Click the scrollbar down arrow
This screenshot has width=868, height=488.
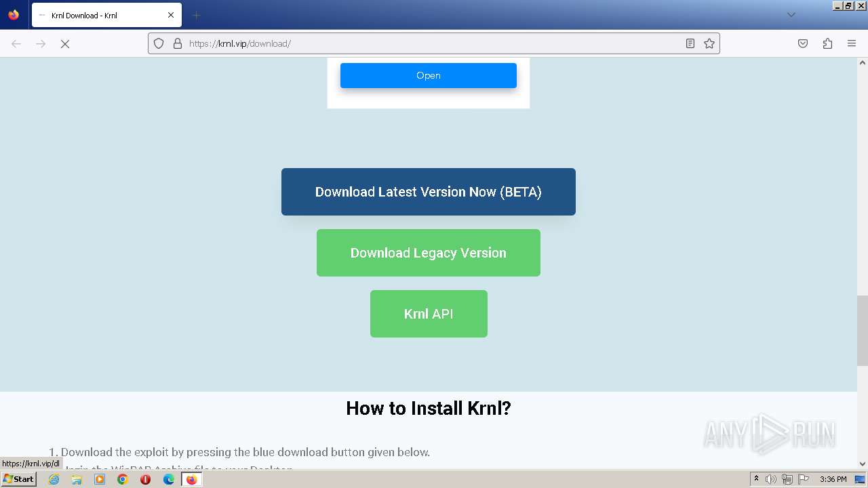click(863, 464)
